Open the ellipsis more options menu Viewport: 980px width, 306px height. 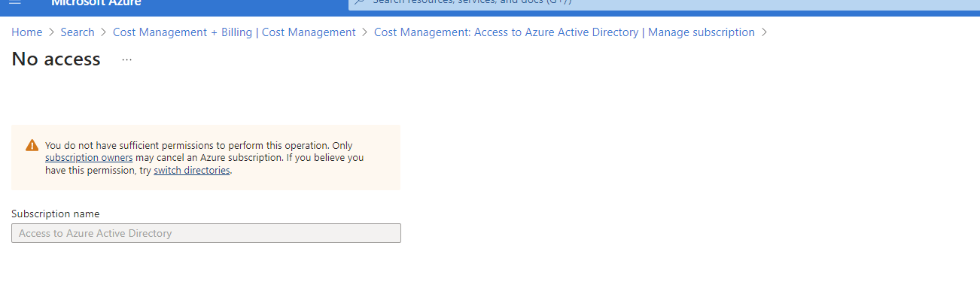[127, 59]
